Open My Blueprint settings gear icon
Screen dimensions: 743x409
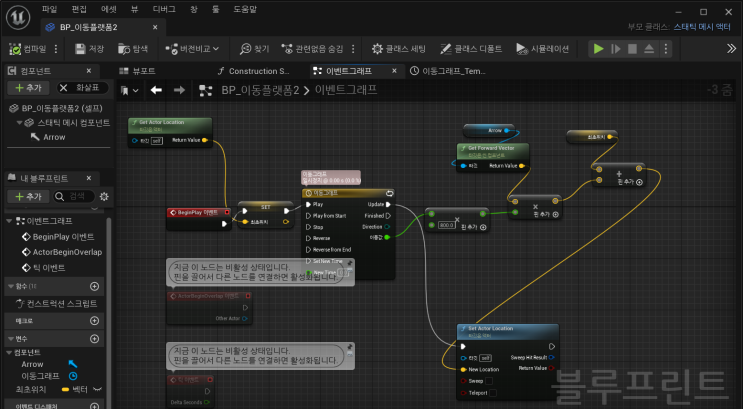(x=104, y=196)
